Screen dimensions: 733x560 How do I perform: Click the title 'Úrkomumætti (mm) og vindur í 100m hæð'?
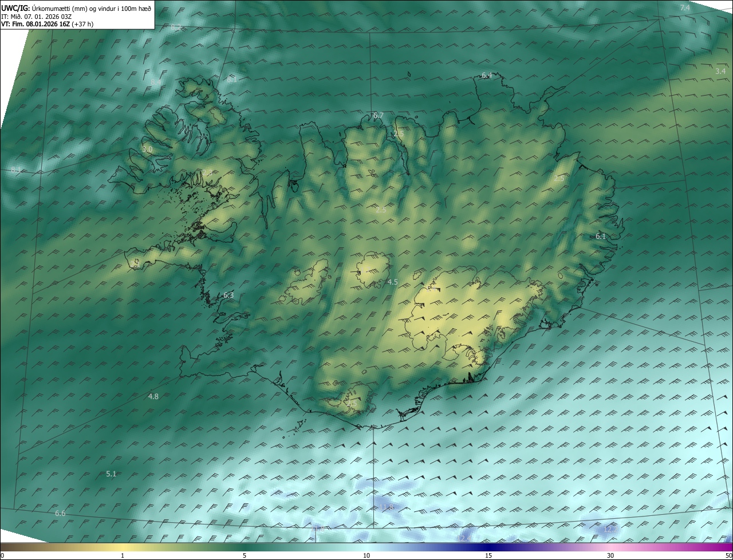tap(90, 8)
